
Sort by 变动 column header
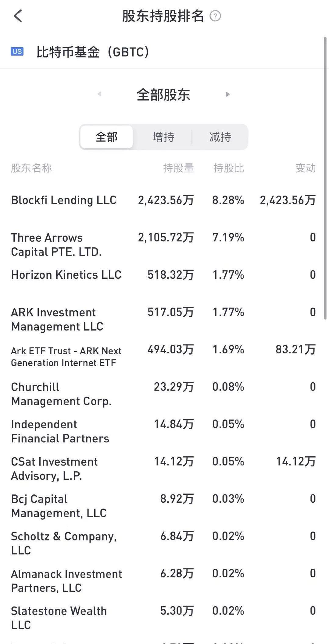(306, 168)
